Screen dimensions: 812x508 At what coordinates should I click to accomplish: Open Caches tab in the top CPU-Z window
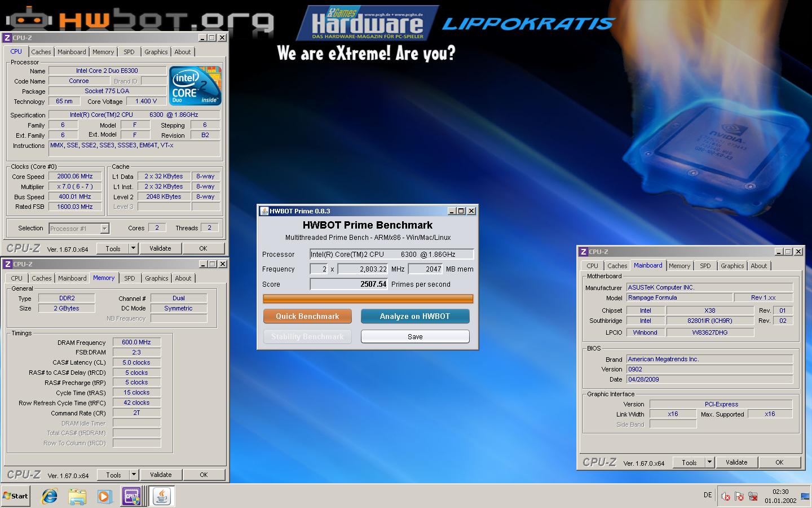click(41, 52)
